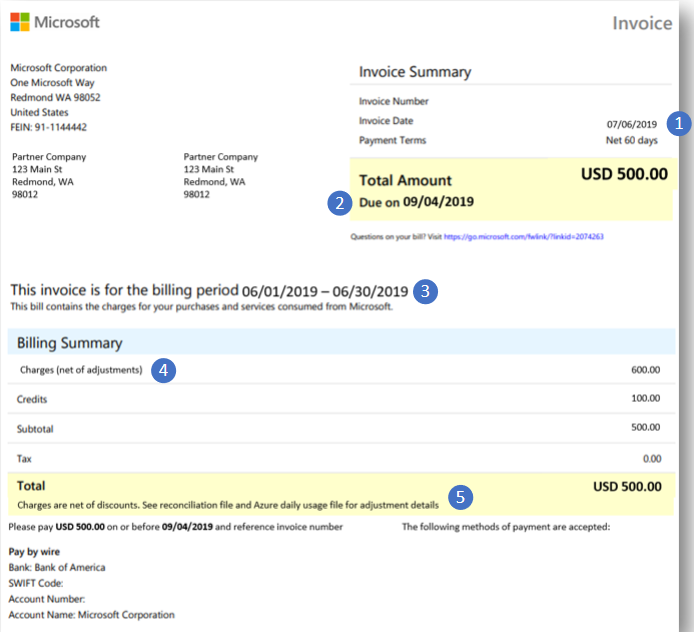The height and width of the screenshot is (632, 694).
Task: Click callout marker 5 in Total row
Action: coord(459,495)
